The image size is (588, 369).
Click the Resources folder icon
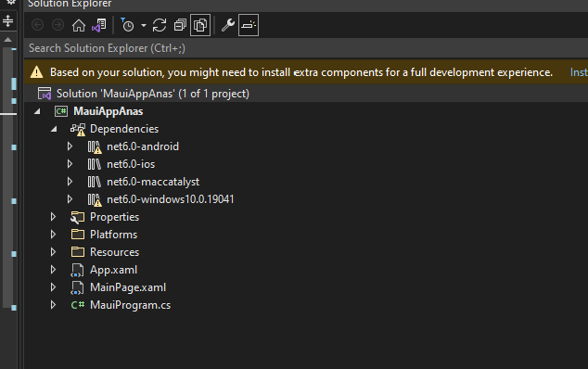coord(78,252)
